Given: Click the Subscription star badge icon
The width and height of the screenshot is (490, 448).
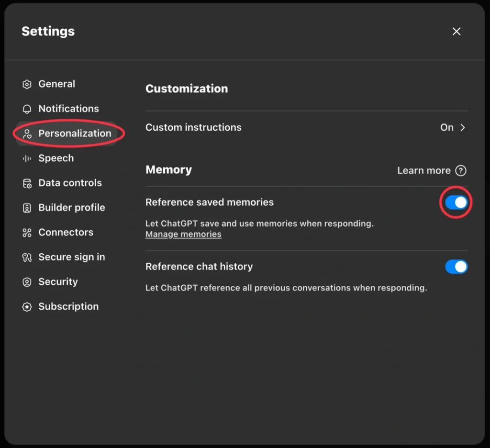Looking at the screenshot, I should click(x=27, y=307).
